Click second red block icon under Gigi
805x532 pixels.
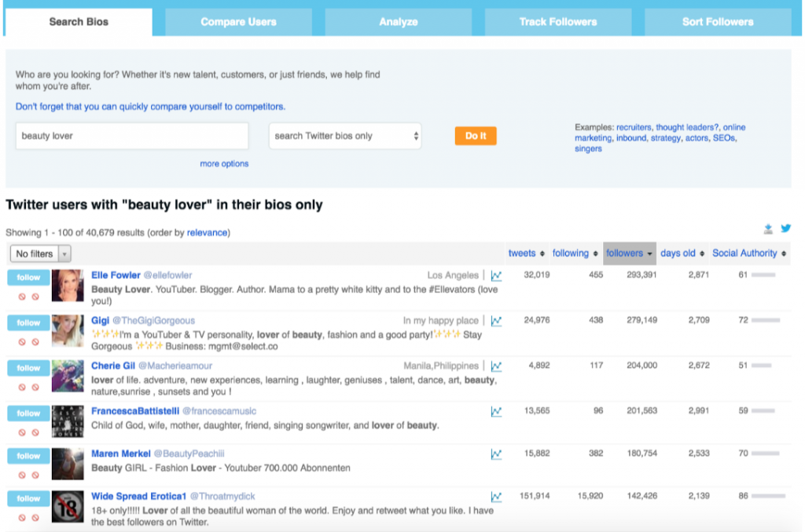(x=35, y=342)
